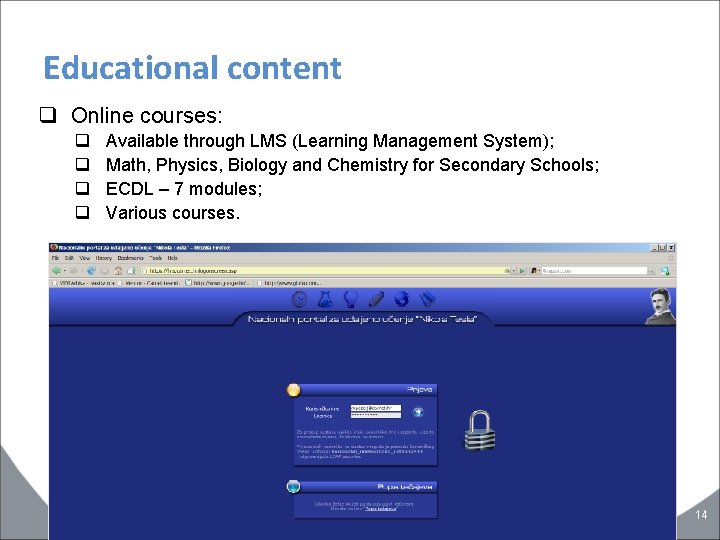
Task: Click the second bookmarks toolbar entry
Action: tap(150, 283)
